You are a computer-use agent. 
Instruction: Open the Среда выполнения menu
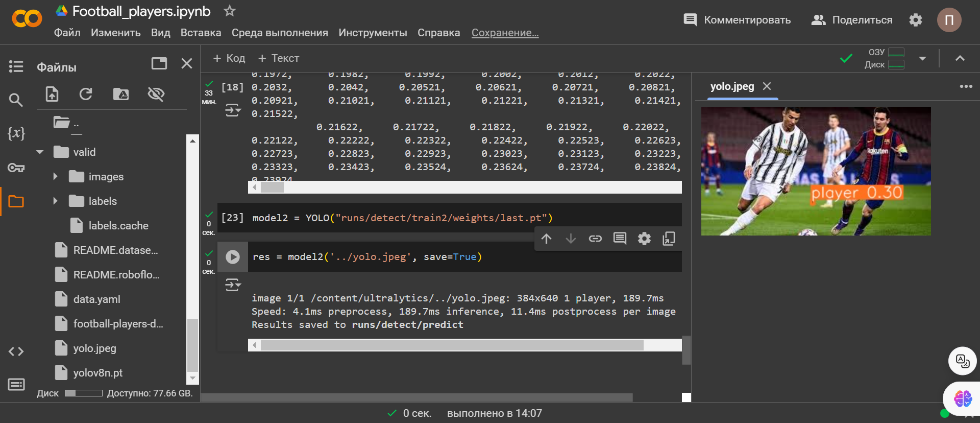click(x=280, y=33)
